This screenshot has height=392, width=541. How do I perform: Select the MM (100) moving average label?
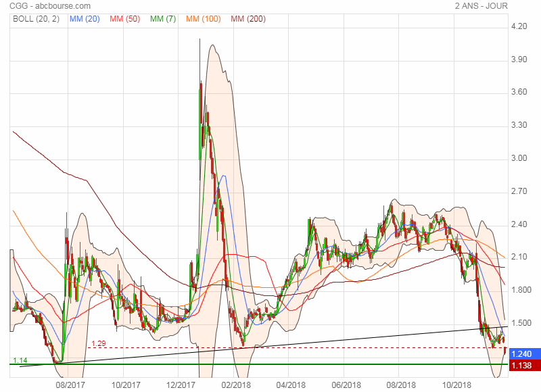pos(204,19)
